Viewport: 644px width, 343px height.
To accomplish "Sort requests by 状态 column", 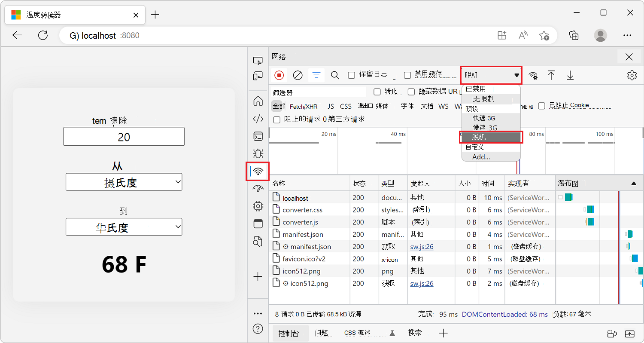I will pos(364,184).
